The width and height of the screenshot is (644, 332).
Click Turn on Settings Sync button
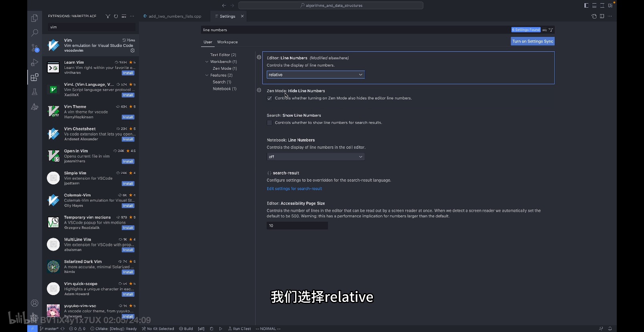click(533, 41)
